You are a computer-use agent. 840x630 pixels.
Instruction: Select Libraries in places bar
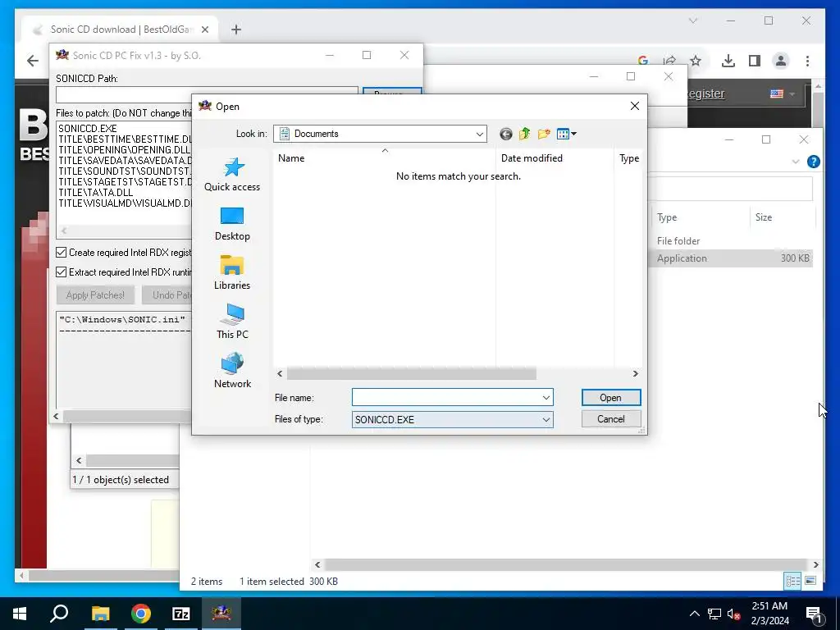point(232,272)
